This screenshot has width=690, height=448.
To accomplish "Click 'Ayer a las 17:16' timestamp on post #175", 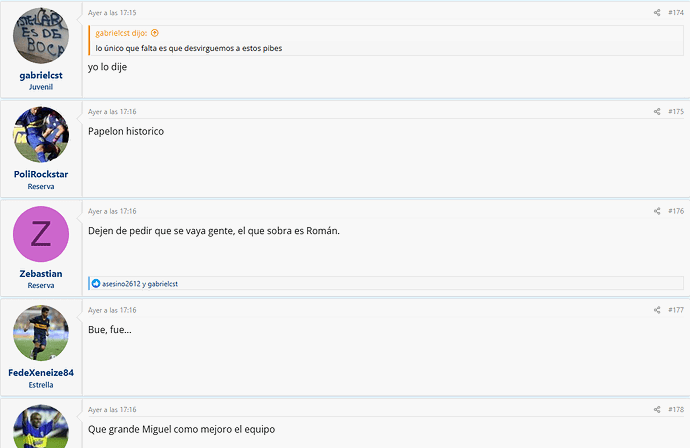I will 112,112.
